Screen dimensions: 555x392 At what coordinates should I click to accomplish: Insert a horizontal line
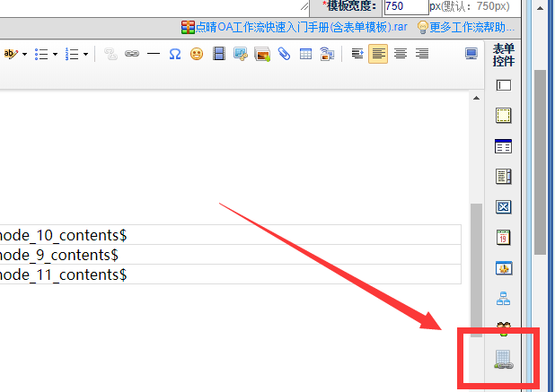coord(154,54)
